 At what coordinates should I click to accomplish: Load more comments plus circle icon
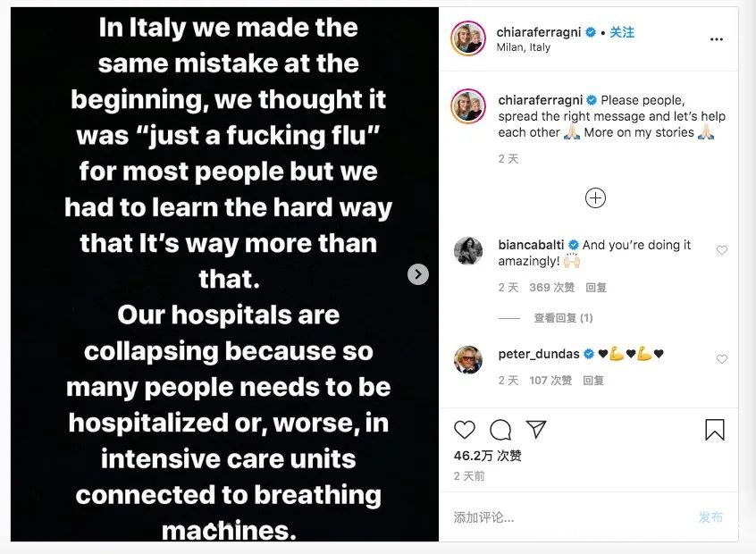595,198
